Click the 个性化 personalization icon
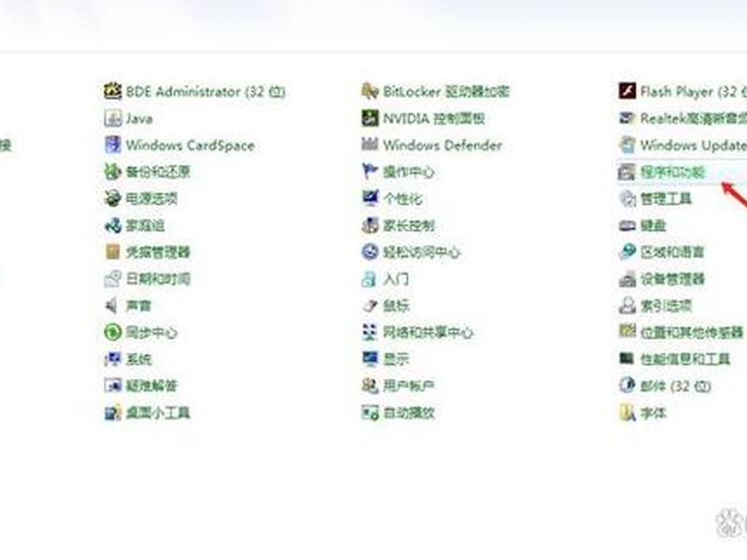The image size is (747, 560). 370,198
